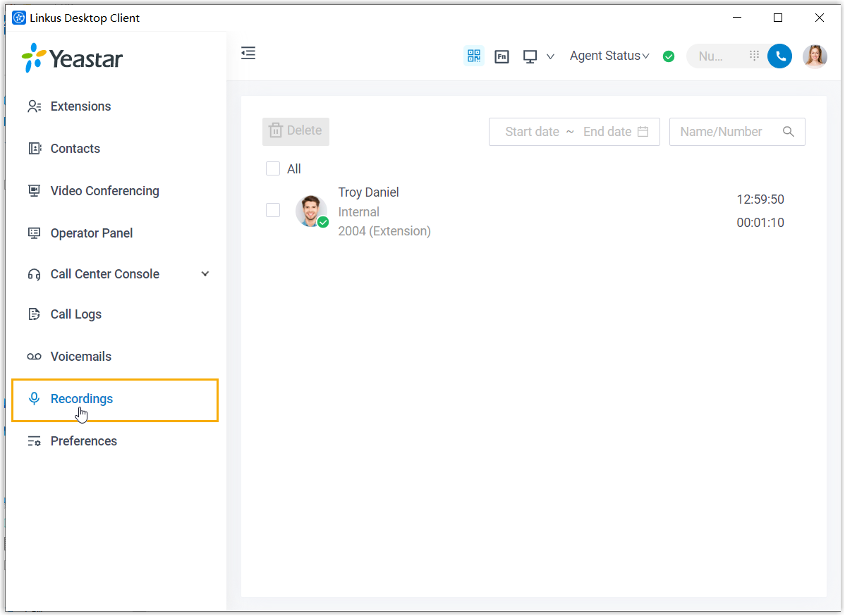Open the QR code login icon
This screenshot has width=845, height=616.
pos(474,56)
